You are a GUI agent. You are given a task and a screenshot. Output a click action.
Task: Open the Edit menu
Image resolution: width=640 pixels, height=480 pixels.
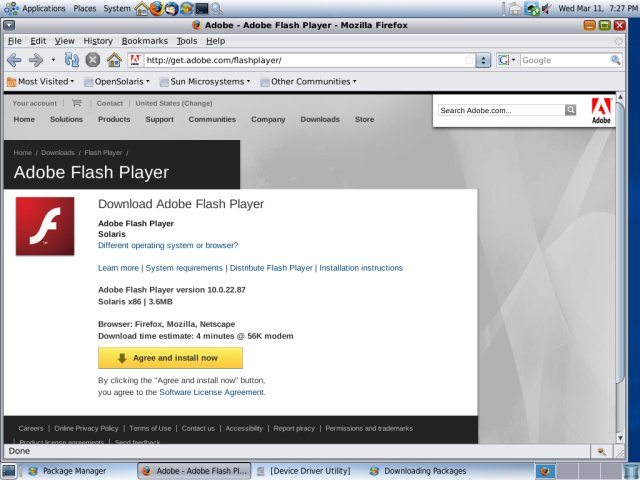(x=38, y=41)
